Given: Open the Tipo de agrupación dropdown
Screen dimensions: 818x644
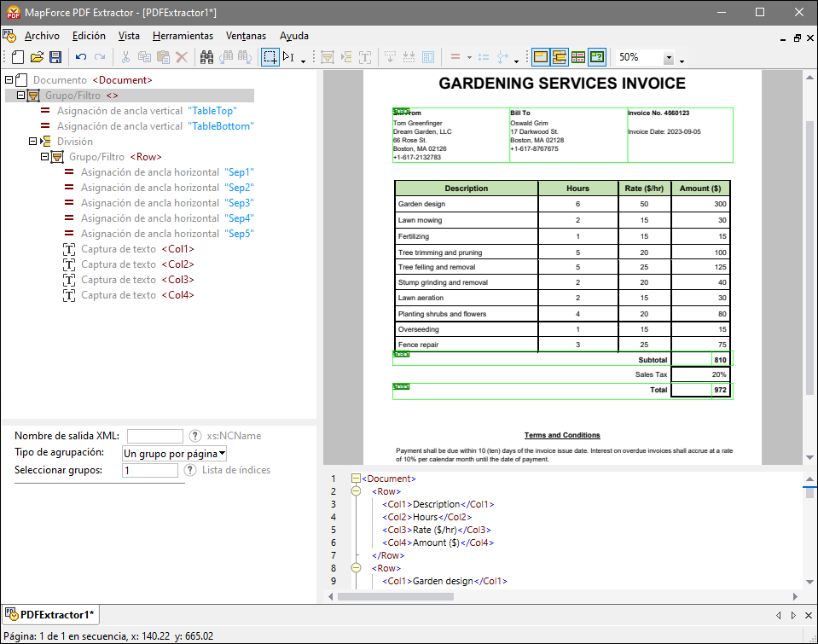Looking at the screenshot, I should [174, 453].
